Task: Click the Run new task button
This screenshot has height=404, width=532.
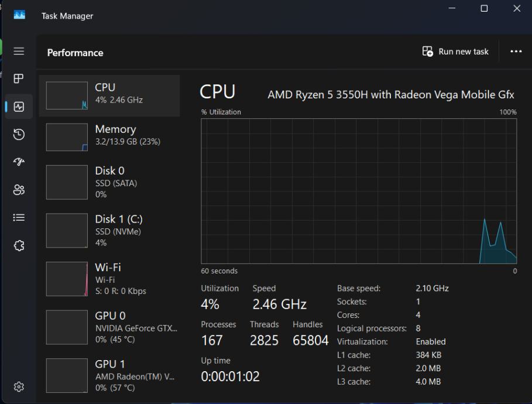Action: click(455, 52)
